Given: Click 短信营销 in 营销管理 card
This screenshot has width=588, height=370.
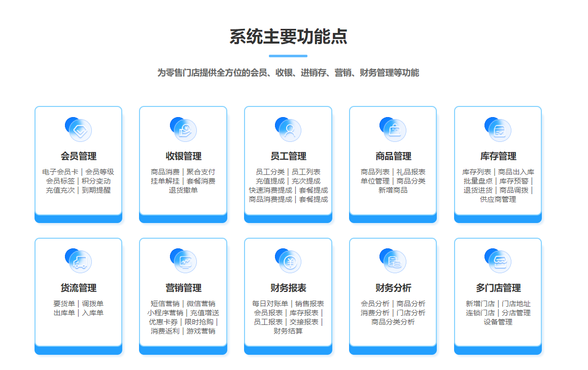Looking at the screenshot, I should pos(165,304).
